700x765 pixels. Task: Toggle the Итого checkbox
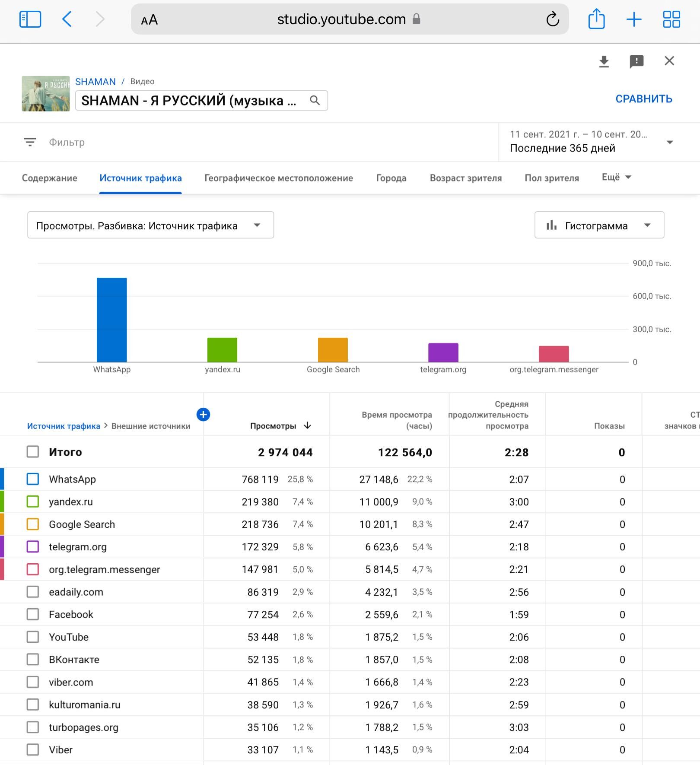[x=33, y=452]
